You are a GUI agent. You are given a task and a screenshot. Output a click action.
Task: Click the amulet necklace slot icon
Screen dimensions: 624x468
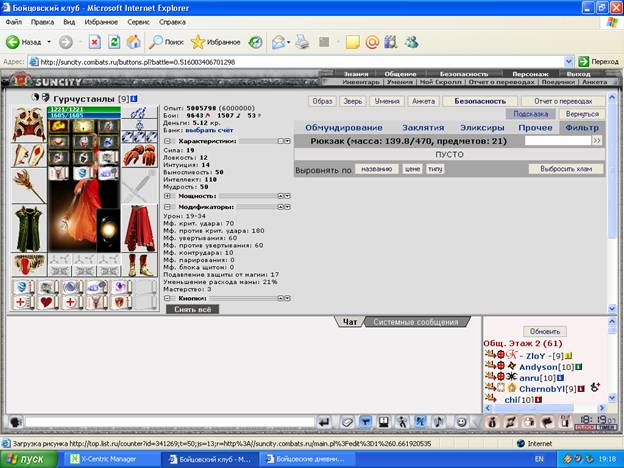139,125
